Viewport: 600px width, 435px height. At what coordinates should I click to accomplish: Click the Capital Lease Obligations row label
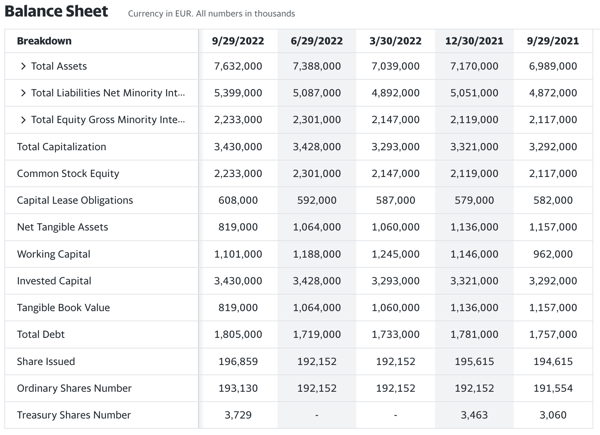75,200
